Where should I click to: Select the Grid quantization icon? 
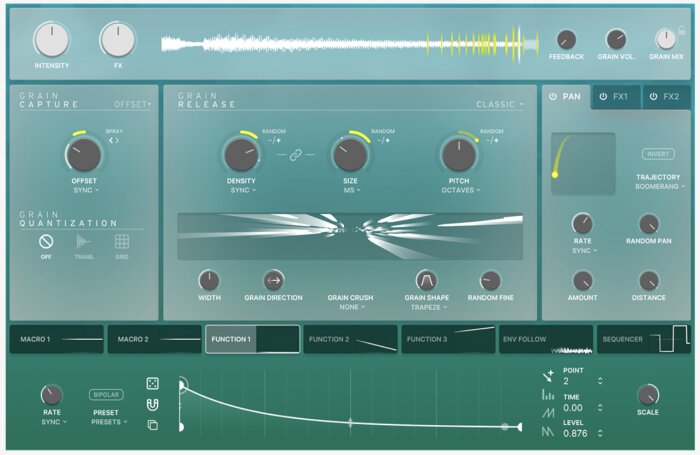click(121, 242)
